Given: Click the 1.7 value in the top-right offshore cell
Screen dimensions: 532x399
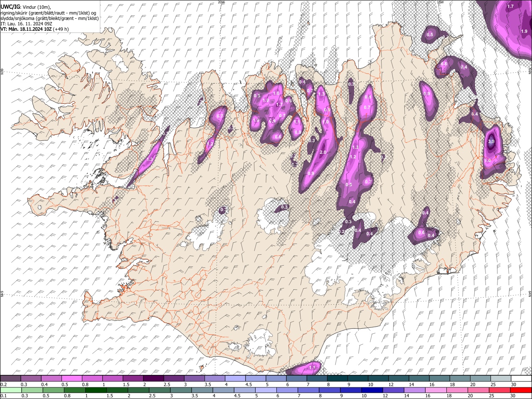Looking at the screenshot, I should pos(511,7).
